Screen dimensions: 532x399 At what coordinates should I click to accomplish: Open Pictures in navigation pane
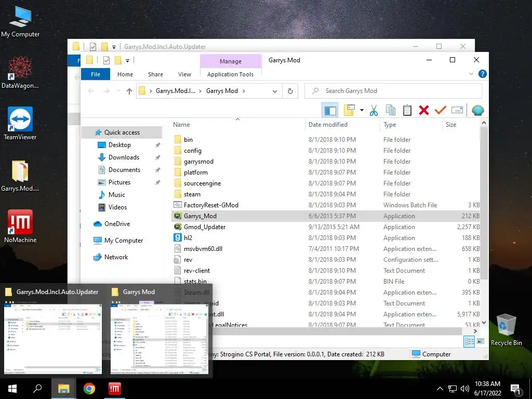[119, 182]
